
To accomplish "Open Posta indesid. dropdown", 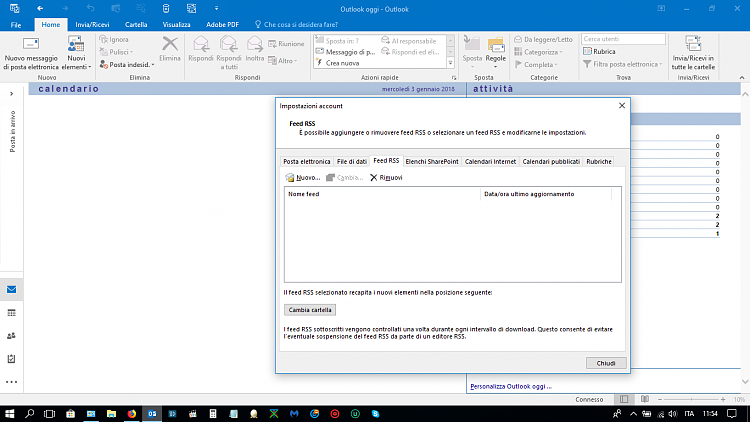I will coord(127,64).
